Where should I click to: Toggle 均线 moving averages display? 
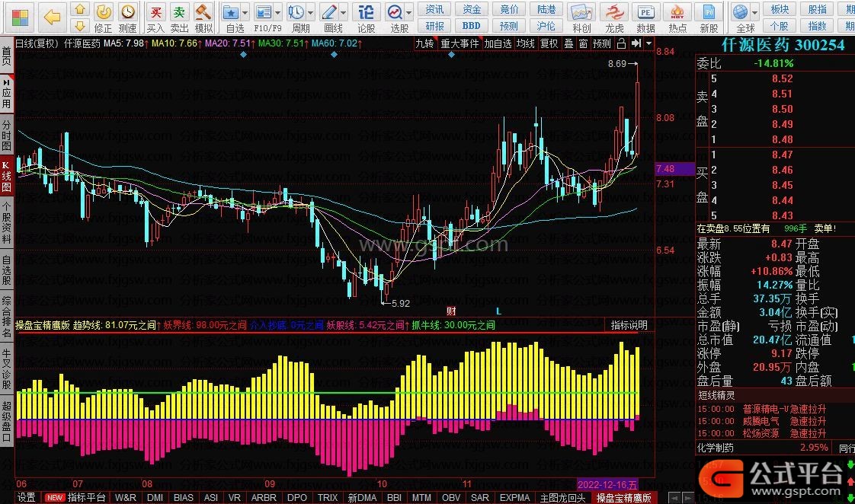(526, 43)
